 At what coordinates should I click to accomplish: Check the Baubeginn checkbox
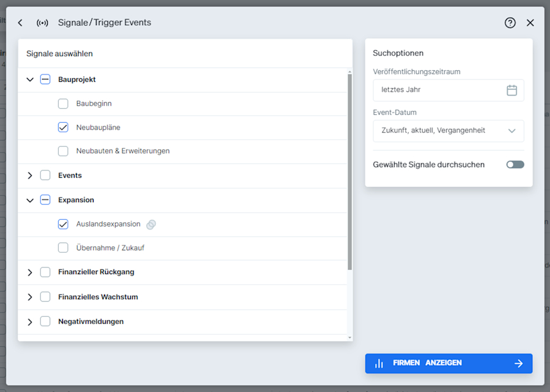coord(63,103)
